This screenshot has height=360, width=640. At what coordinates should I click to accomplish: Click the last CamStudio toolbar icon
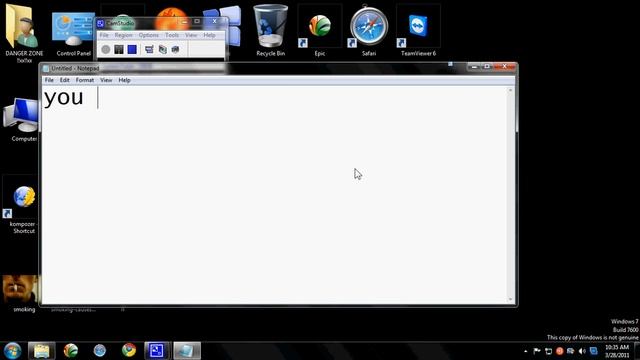point(176,49)
